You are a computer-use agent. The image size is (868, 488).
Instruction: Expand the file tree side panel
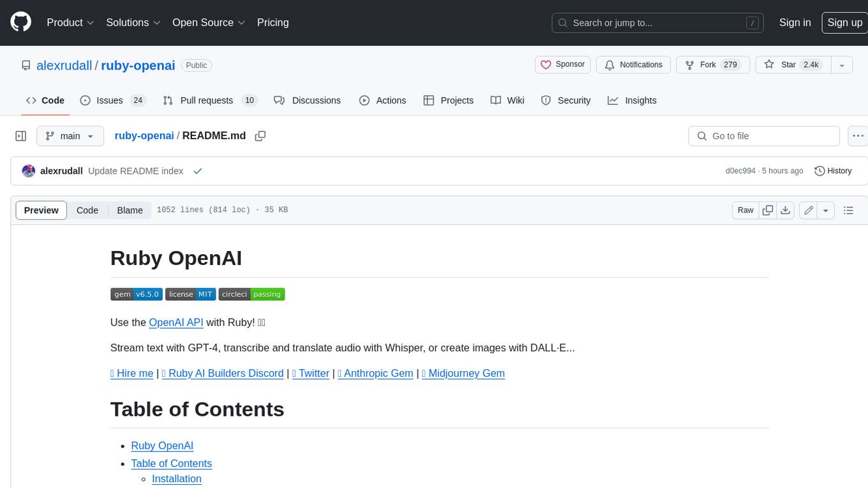(x=20, y=136)
